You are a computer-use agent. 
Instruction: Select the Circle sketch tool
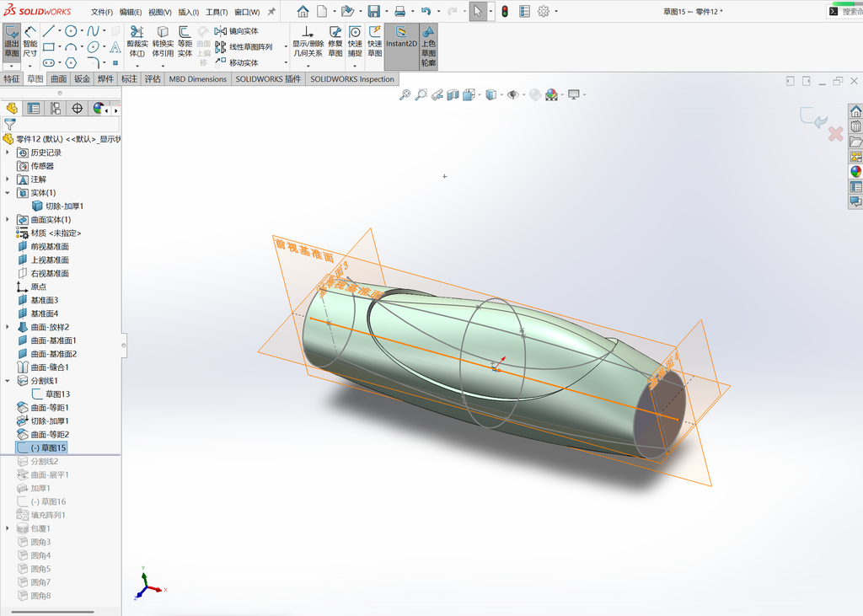point(71,31)
